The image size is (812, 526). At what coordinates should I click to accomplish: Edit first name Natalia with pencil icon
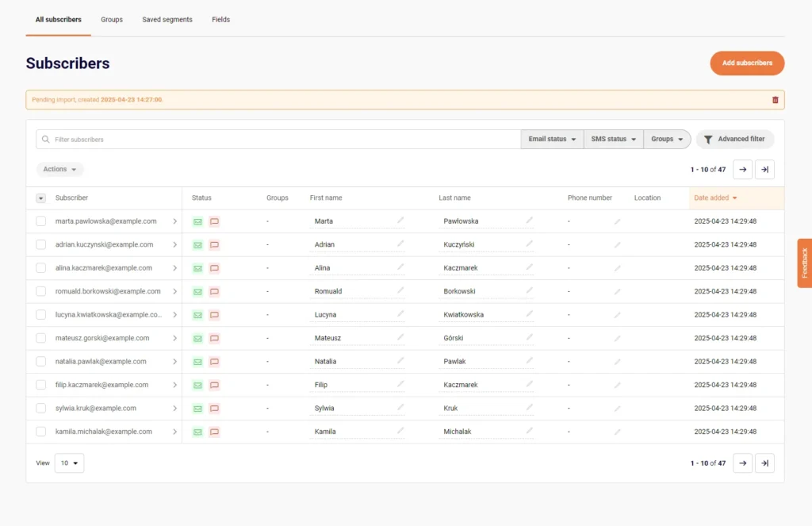400,361
